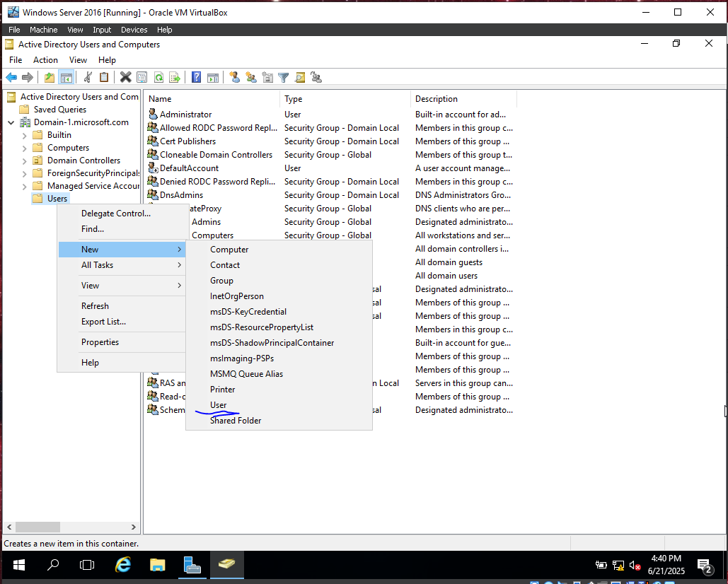The width and height of the screenshot is (728, 584).
Task: Open the View submenu in context menu
Action: [122, 285]
